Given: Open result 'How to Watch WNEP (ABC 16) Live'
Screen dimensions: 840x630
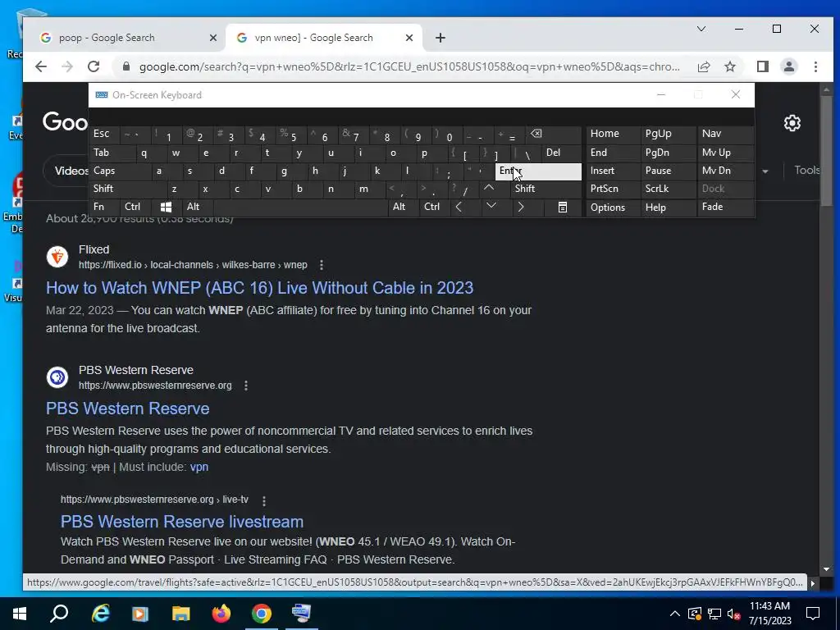Looking at the screenshot, I should (259, 288).
